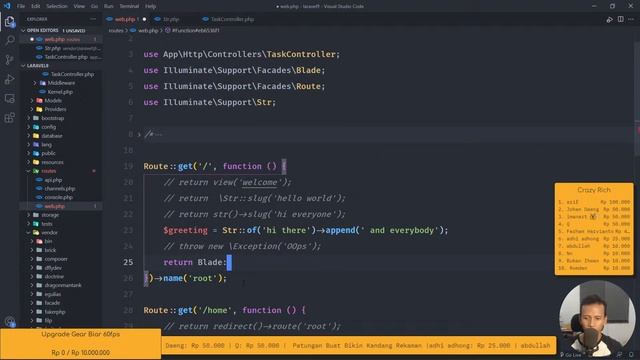Click the VS Code logo in title bar
Image resolution: width=640 pixels, height=360 pixels.
coord(7,6)
